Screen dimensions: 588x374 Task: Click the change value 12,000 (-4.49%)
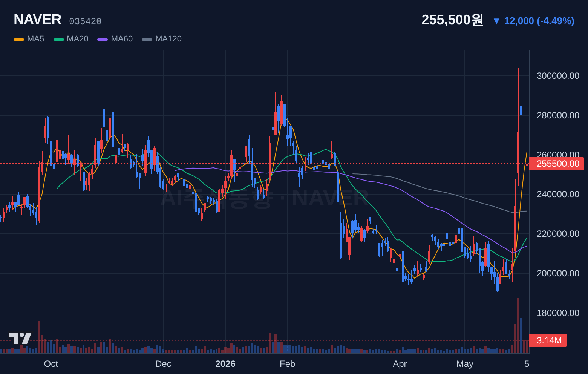(539, 21)
